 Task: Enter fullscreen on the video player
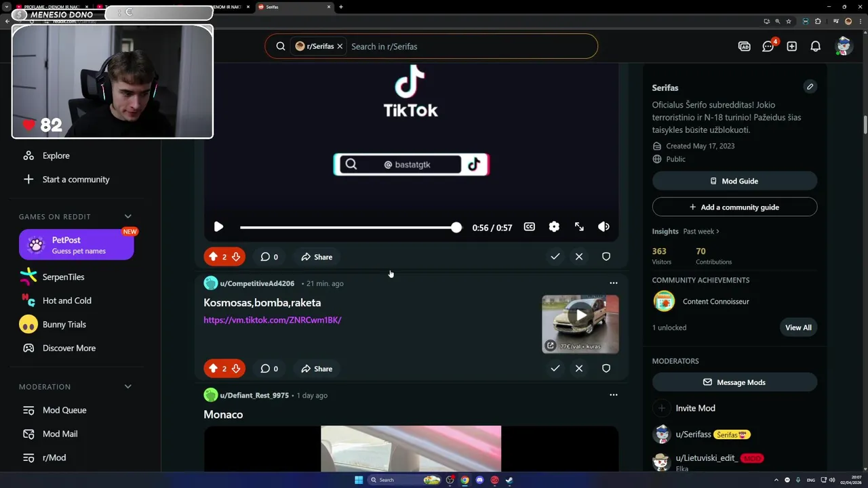click(x=579, y=227)
